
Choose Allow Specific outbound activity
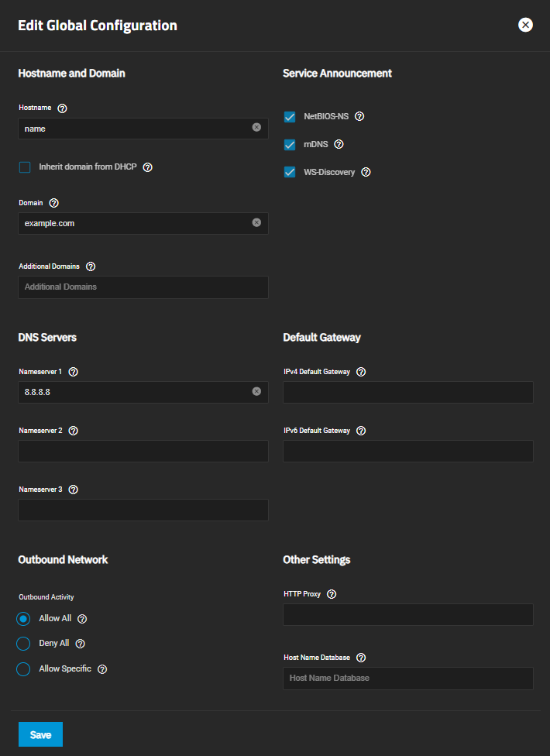[x=23, y=668]
